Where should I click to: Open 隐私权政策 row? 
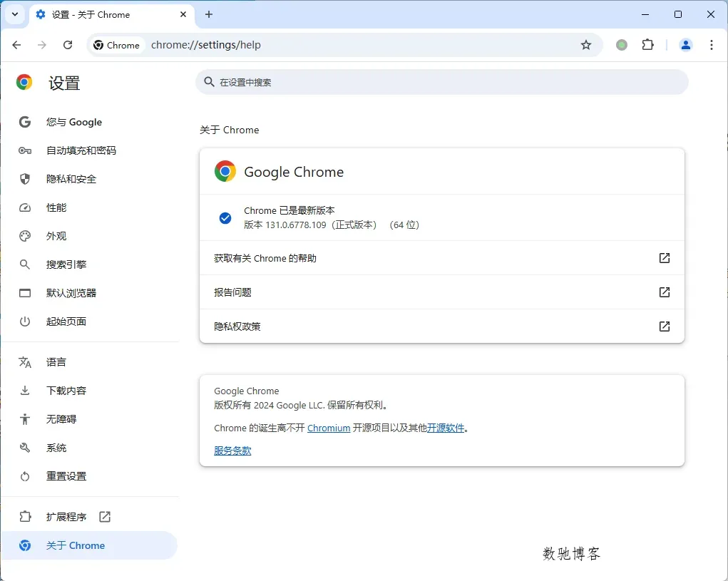[441, 327]
